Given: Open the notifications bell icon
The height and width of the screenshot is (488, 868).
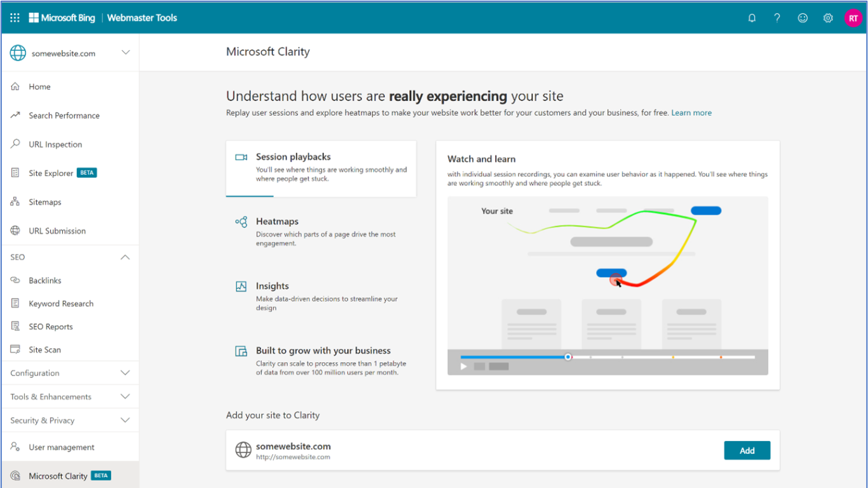Looking at the screenshot, I should pyautogui.click(x=752, y=18).
